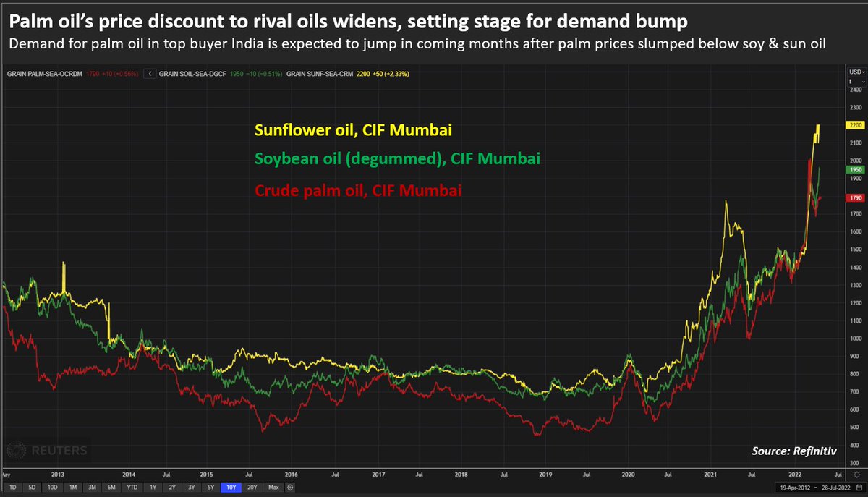
Task: Switch chart to 1Y range
Action: coord(153,488)
